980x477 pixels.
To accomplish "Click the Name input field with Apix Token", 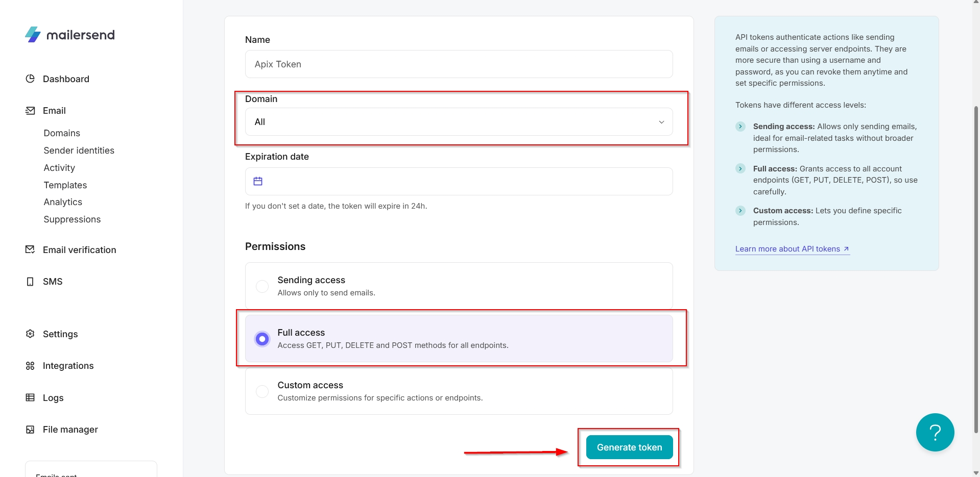I will click(x=459, y=64).
